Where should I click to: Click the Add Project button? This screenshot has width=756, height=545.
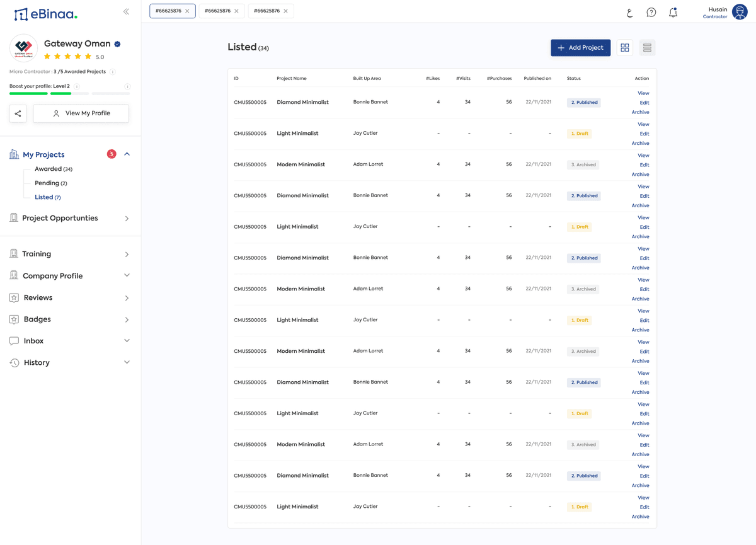pos(580,47)
